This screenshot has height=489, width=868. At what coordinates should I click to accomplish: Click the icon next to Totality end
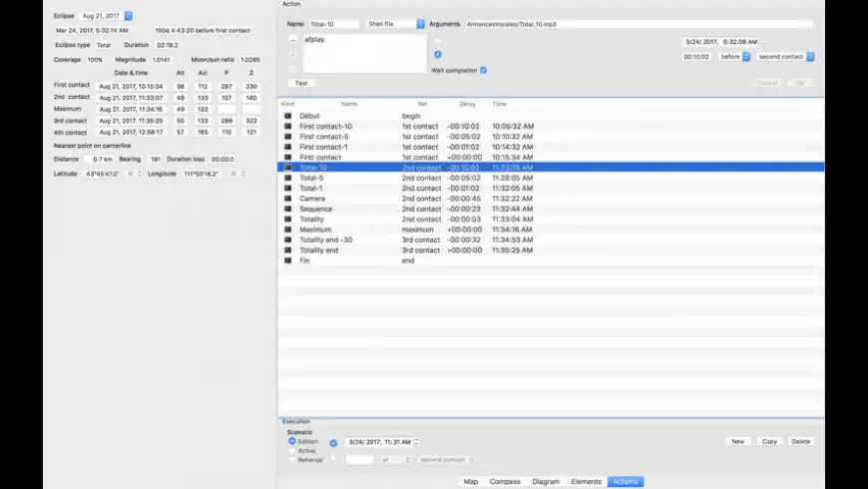coord(288,250)
